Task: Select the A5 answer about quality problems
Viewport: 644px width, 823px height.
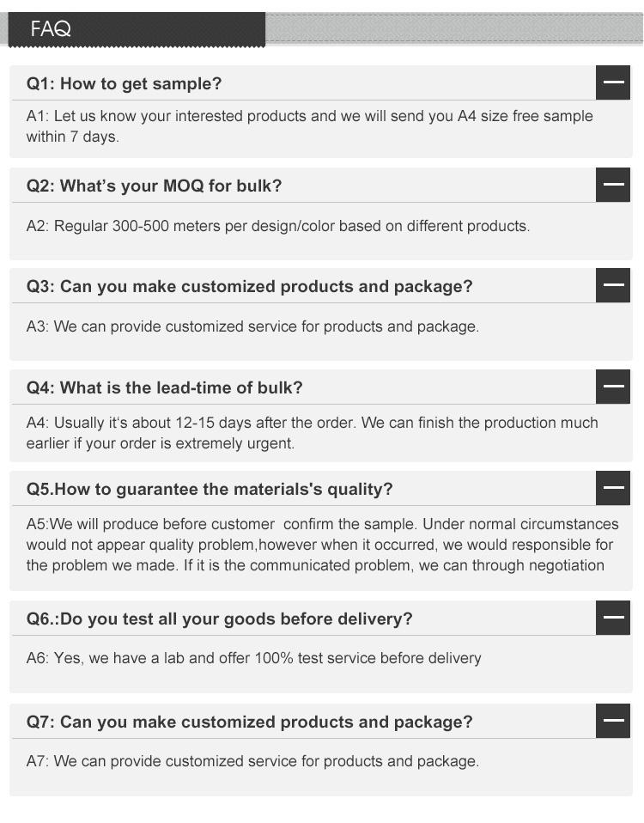Action: point(321,545)
